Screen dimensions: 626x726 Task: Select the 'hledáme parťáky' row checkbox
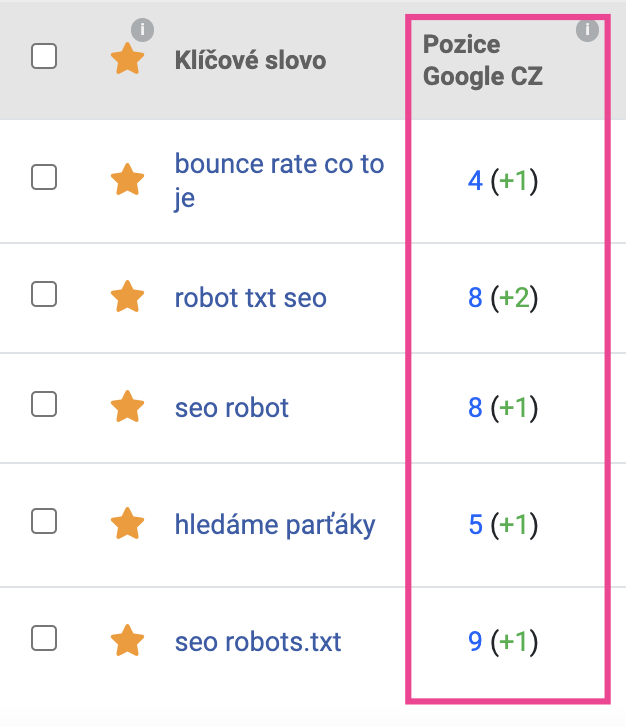(x=44, y=521)
